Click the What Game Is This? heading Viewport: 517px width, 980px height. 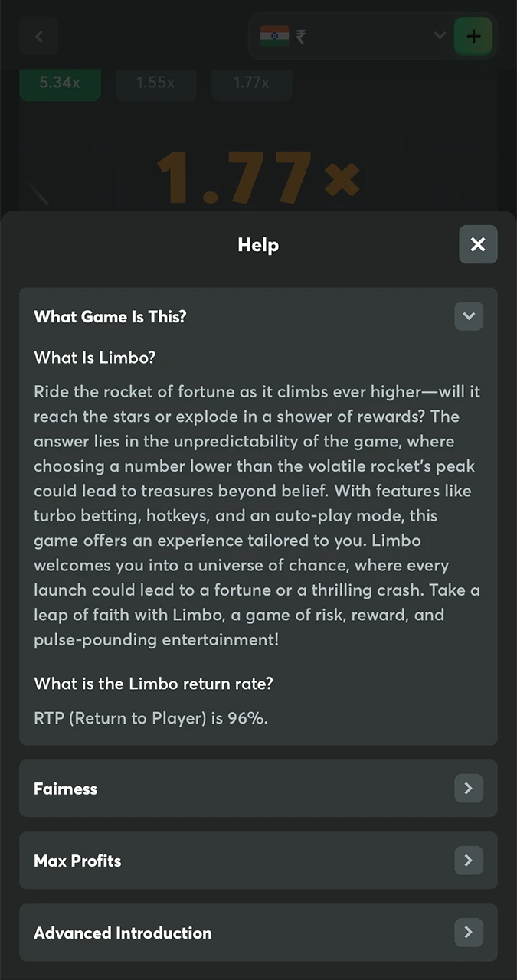point(110,317)
